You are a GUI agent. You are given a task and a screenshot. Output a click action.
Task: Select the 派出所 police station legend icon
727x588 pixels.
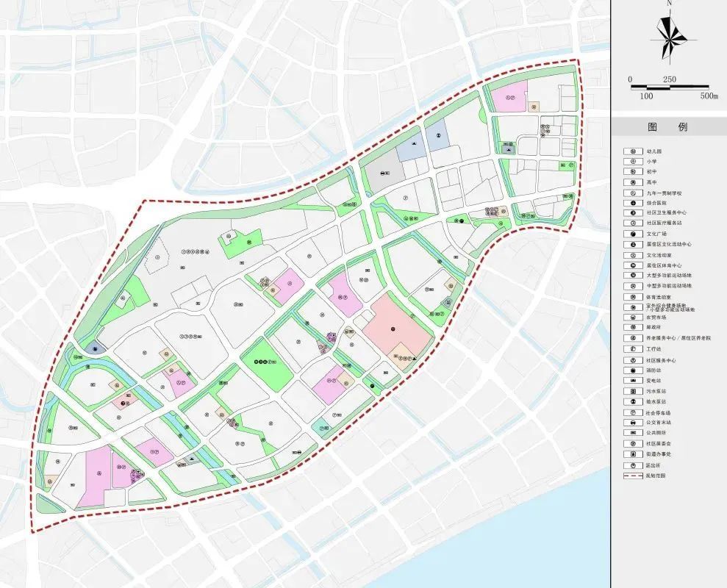[633, 465]
